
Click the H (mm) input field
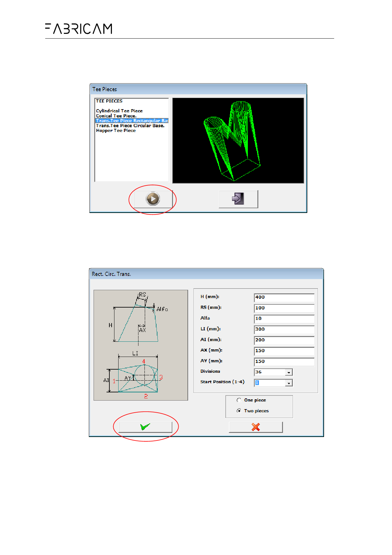pyautogui.click(x=284, y=297)
